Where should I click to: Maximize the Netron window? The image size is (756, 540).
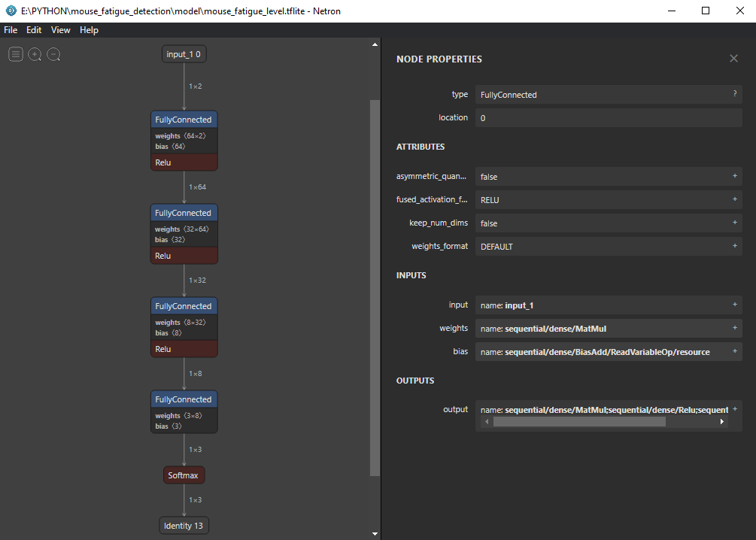[x=706, y=11]
